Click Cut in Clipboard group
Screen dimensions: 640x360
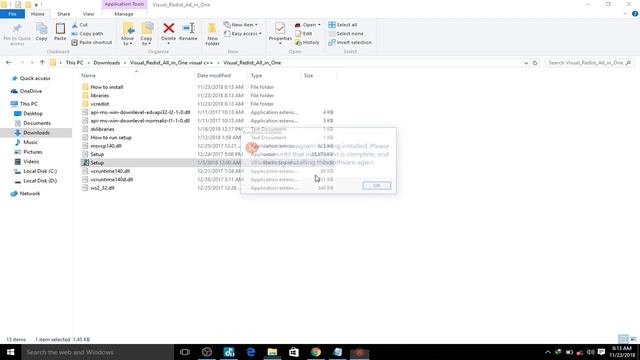(x=80, y=25)
